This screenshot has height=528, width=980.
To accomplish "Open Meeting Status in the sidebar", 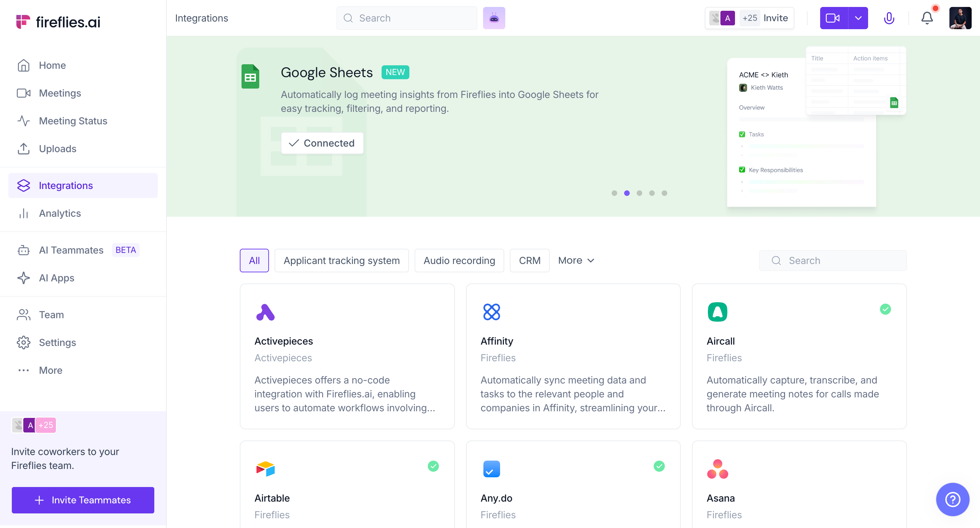I will (x=73, y=121).
